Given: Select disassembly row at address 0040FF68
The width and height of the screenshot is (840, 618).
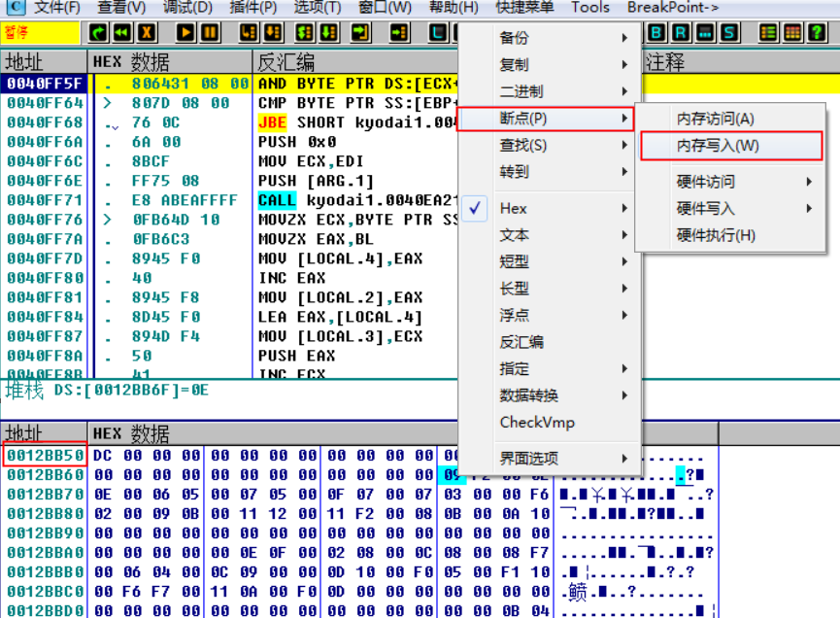Looking at the screenshot, I should click(230, 122).
